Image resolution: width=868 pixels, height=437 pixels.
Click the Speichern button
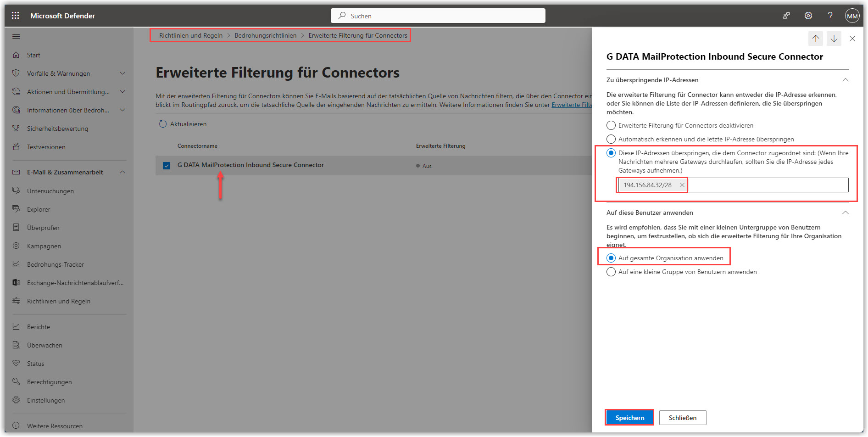coord(629,418)
